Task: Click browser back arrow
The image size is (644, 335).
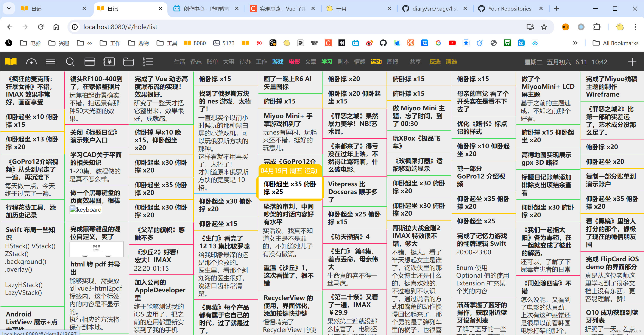Action: [x=10, y=27]
